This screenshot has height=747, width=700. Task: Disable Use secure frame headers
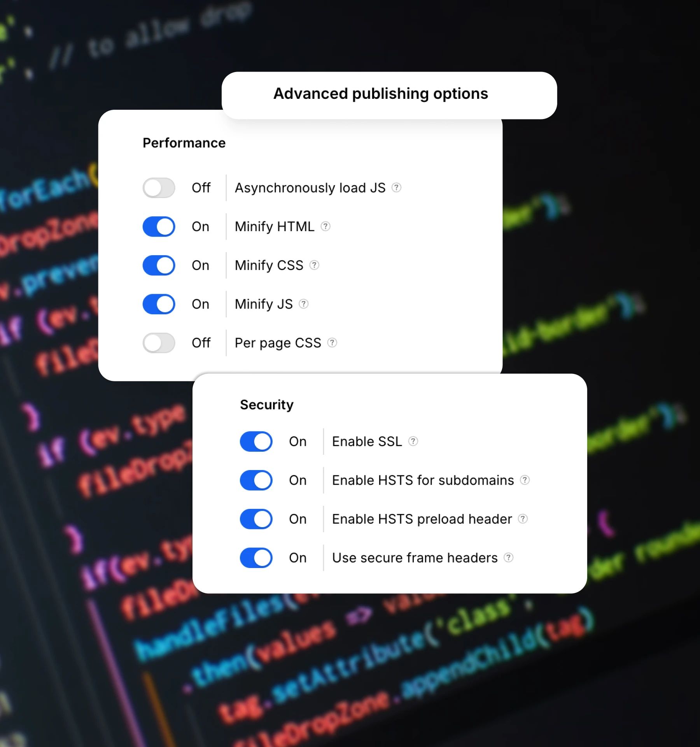tap(256, 558)
